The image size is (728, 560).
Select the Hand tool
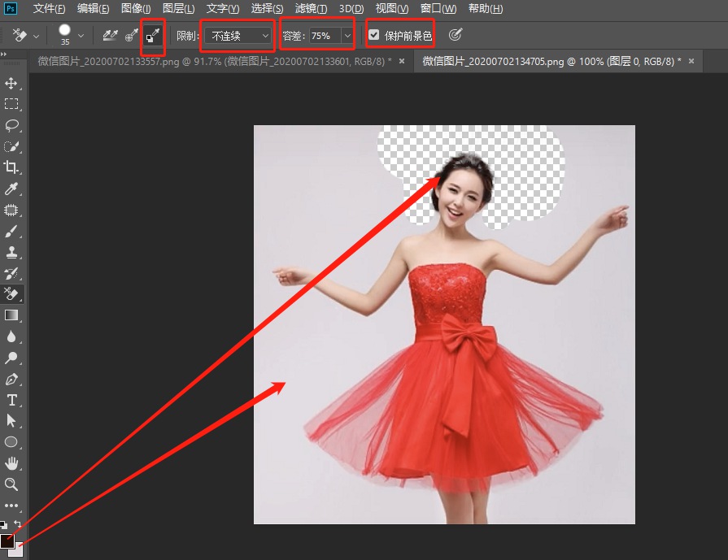(x=11, y=463)
